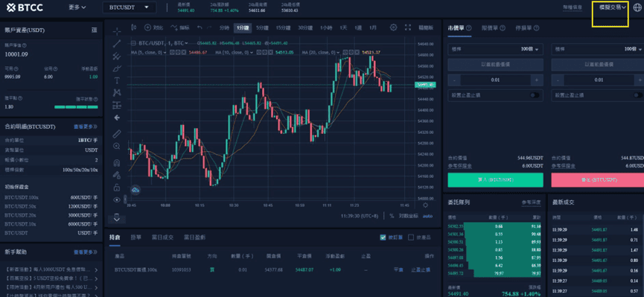Decrease buy quantity with minus button
This screenshot has width=644, height=297.
click(x=454, y=80)
